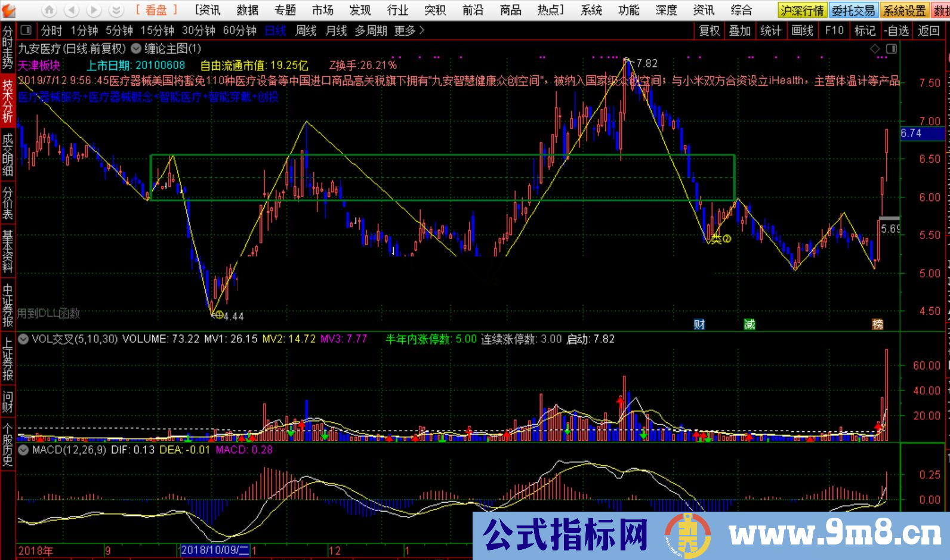
Task: Click the 系统设置 button
Action: [x=905, y=11]
